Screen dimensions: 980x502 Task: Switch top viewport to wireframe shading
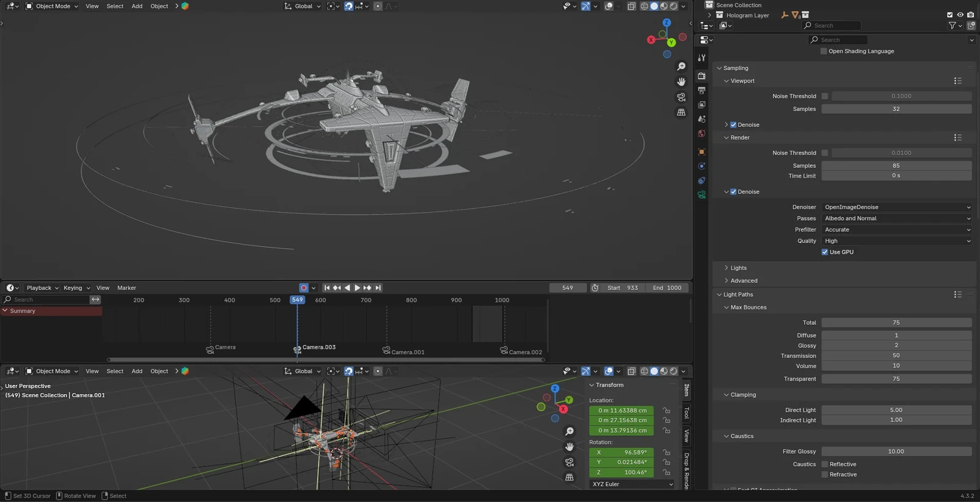pyautogui.click(x=644, y=6)
